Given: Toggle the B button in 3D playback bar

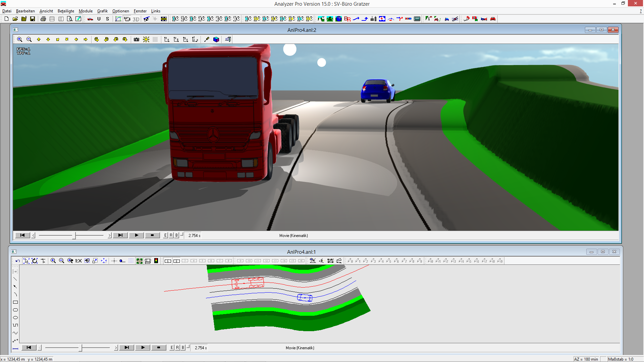Looking at the screenshot, I should [x=177, y=235].
